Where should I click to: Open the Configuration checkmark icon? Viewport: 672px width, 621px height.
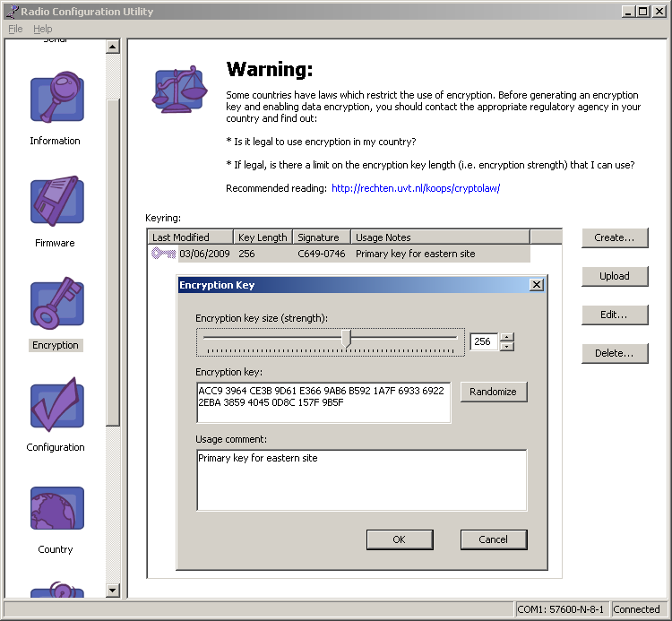point(57,404)
